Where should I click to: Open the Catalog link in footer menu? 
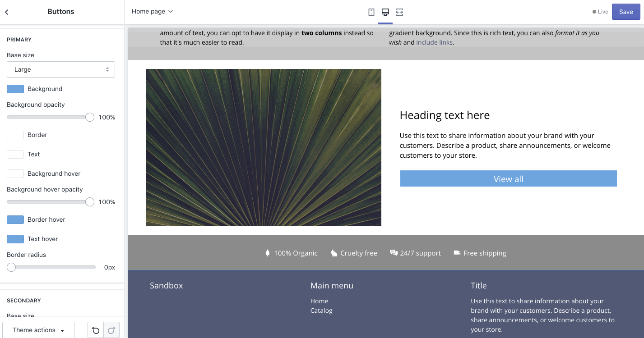tap(321, 311)
